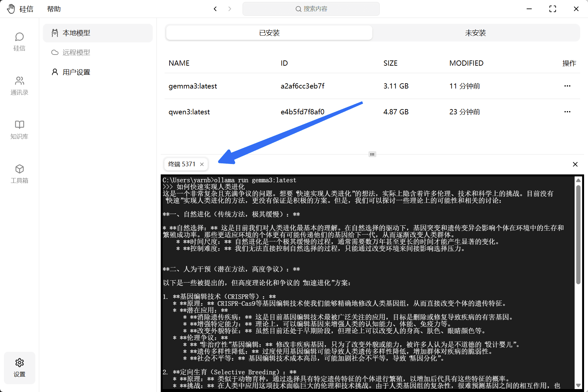
Task: Click model ID e4b5fd7f8af0
Action: tap(302, 112)
